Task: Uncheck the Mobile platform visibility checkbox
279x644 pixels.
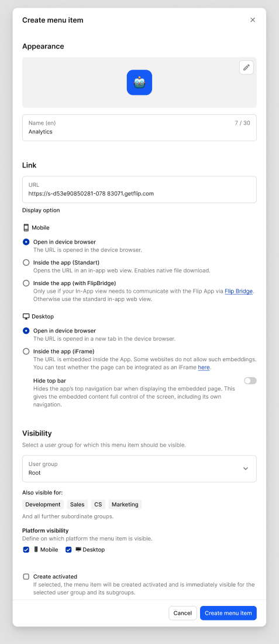Action: pos(26,550)
